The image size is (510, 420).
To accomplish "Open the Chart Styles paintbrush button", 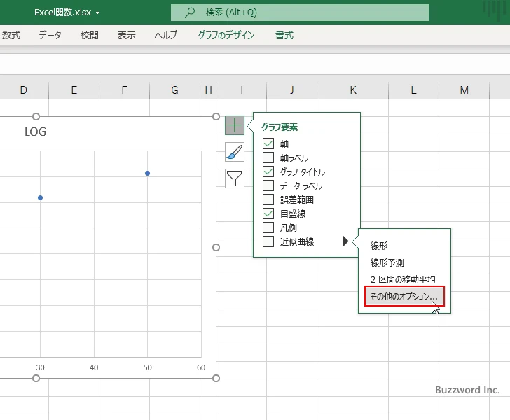I will pyautogui.click(x=235, y=152).
